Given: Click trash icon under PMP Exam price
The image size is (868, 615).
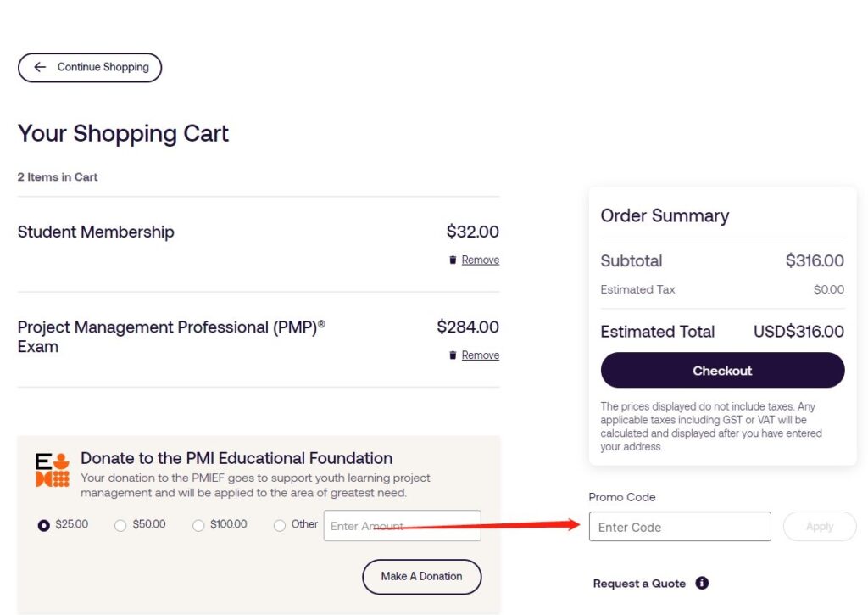Looking at the screenshot, I should click(x=453, y=355).
